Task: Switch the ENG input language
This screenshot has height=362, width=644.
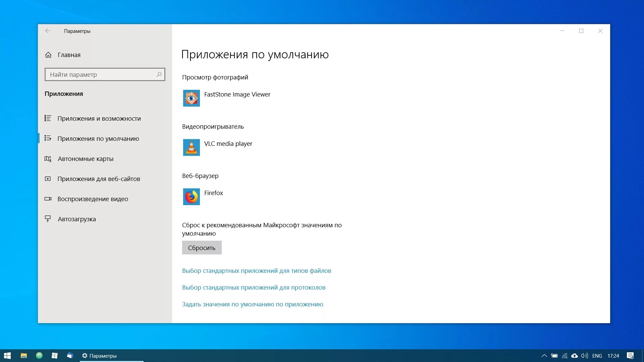Action: pos(597,356)
